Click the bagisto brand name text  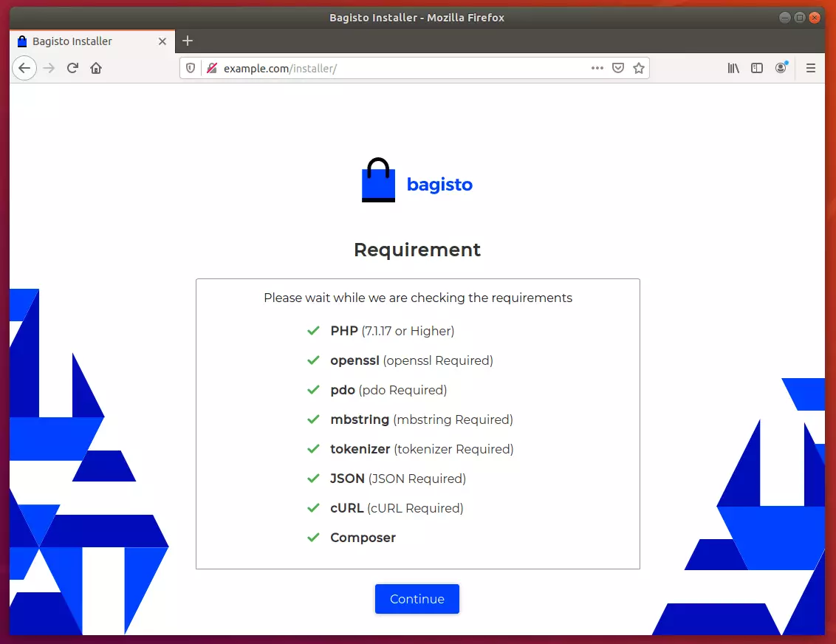pyautogui.click(x=439, y=185)
